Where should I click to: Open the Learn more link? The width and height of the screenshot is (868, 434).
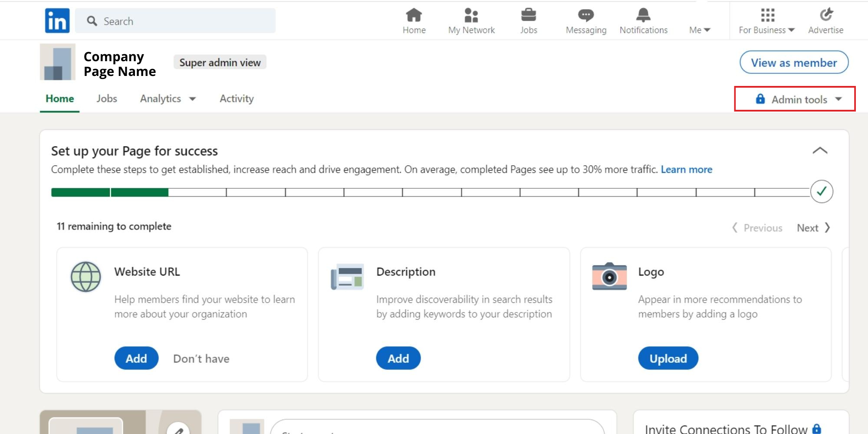[687, 170]
